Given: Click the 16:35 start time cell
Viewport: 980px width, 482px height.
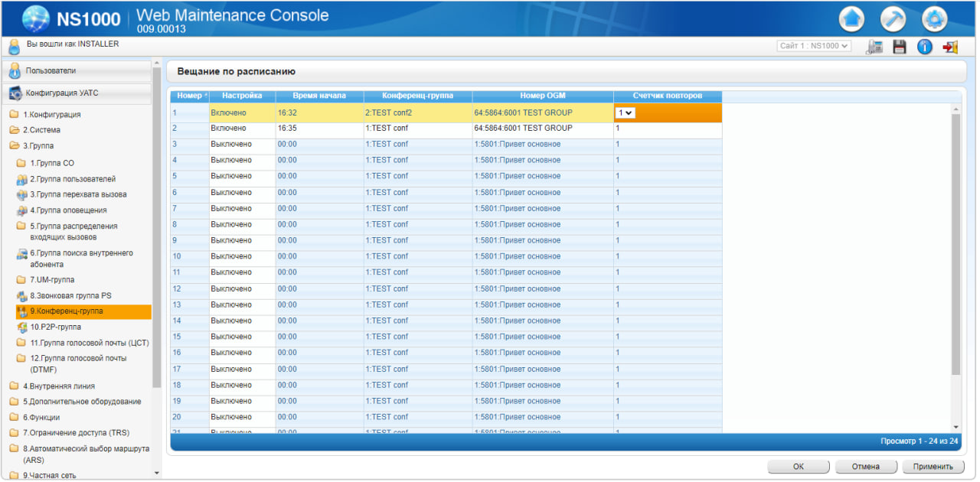Looking at the screenshot, I should [x=318, y=129].
